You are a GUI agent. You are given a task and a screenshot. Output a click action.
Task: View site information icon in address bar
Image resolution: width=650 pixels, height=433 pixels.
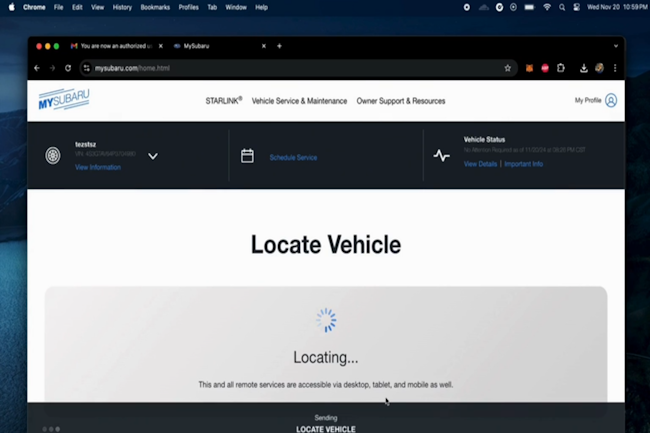[86, 68]
